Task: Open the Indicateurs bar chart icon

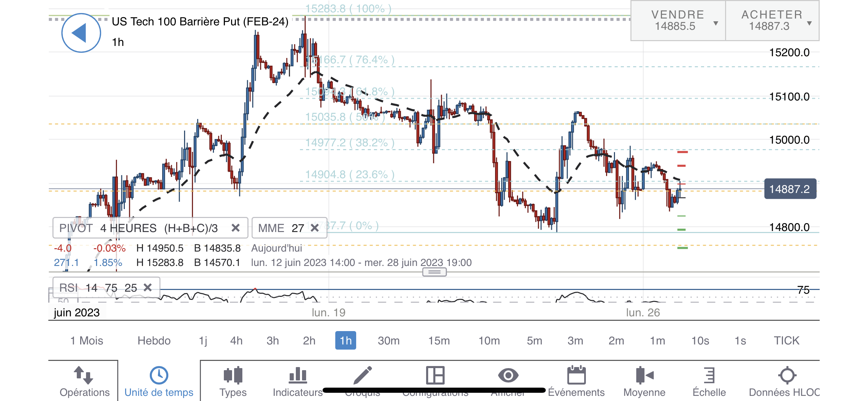Action: pyautogui.click(x=298, y=375)
